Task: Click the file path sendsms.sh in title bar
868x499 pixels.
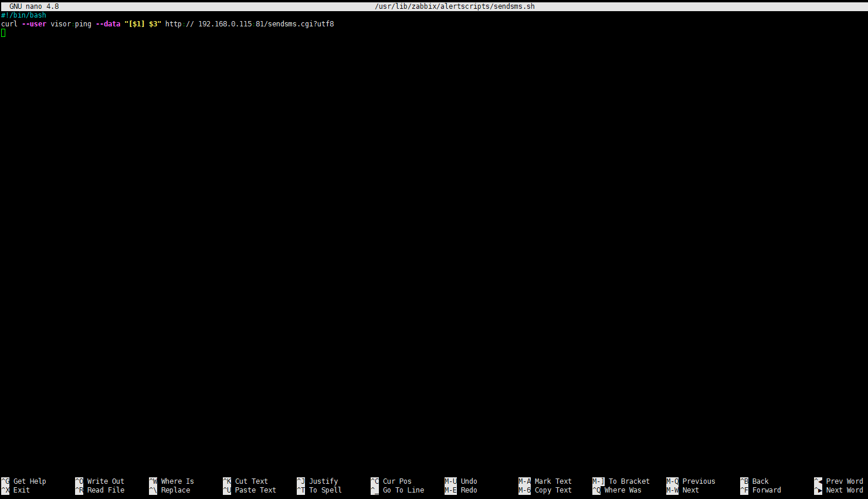Action: (455, 6)
